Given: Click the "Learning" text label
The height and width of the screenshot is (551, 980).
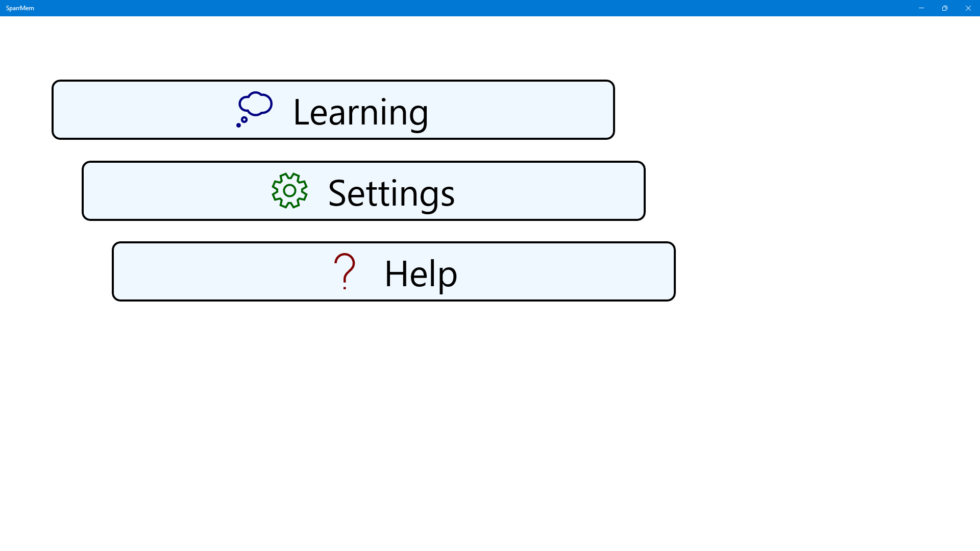Looking at the screenshot, I should (360, 112).
